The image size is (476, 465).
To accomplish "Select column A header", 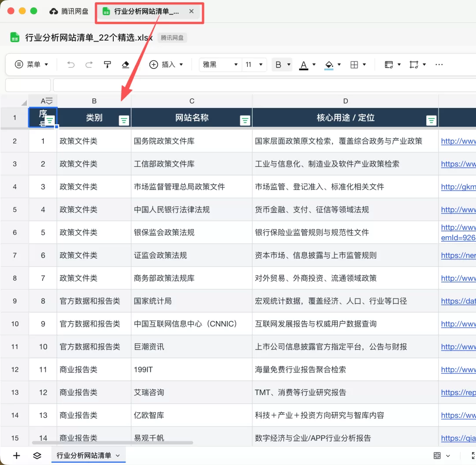I will [x=43, y=101].
